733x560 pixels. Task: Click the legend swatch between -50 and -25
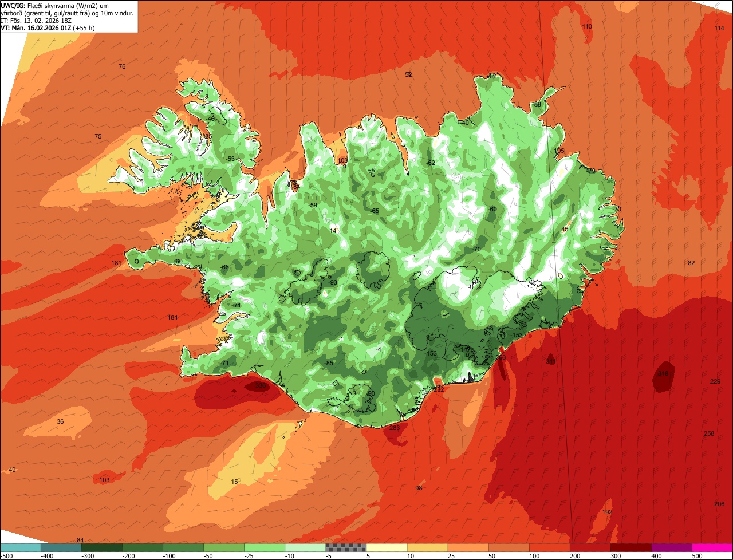click(x=223, y=547)
